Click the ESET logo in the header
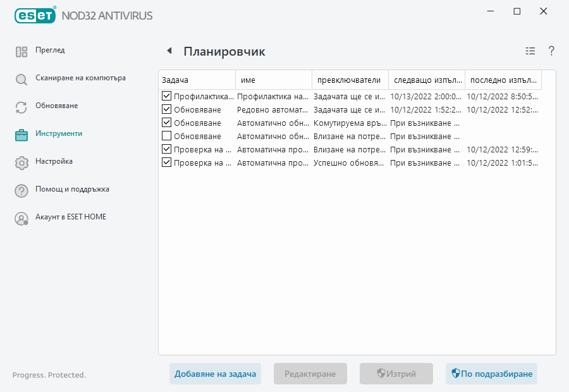This screenshot has width=569, height=392. (35, 15)
